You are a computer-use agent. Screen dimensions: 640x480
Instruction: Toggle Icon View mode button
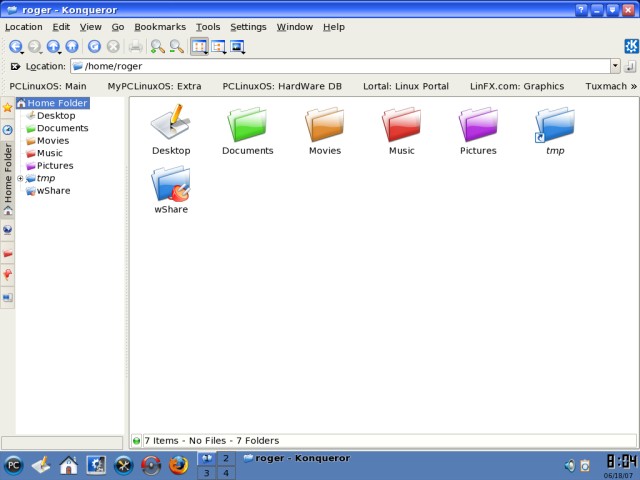[199, 47]
